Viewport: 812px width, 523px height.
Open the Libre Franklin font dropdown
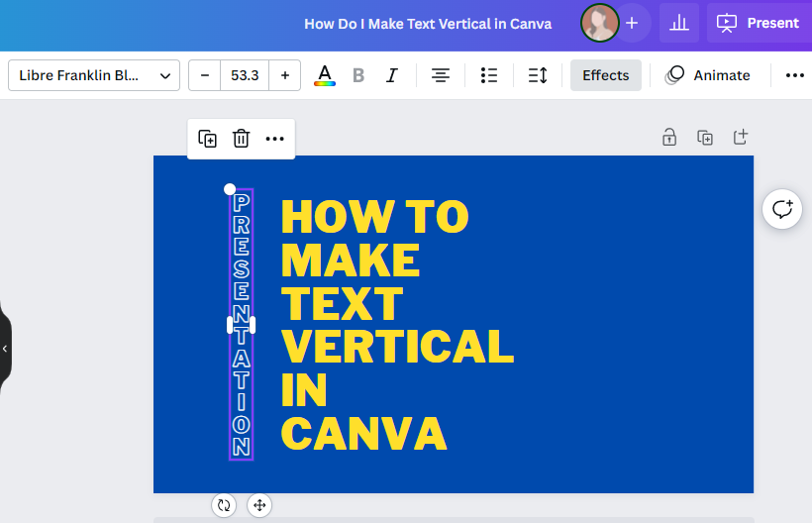click(94, 75)
